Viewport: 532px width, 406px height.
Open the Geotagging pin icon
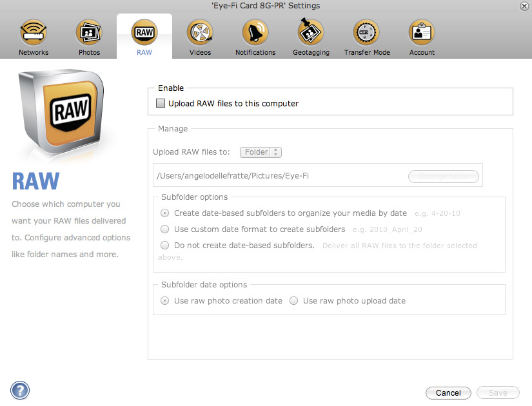pyautogui.click(x=311, y=32)
